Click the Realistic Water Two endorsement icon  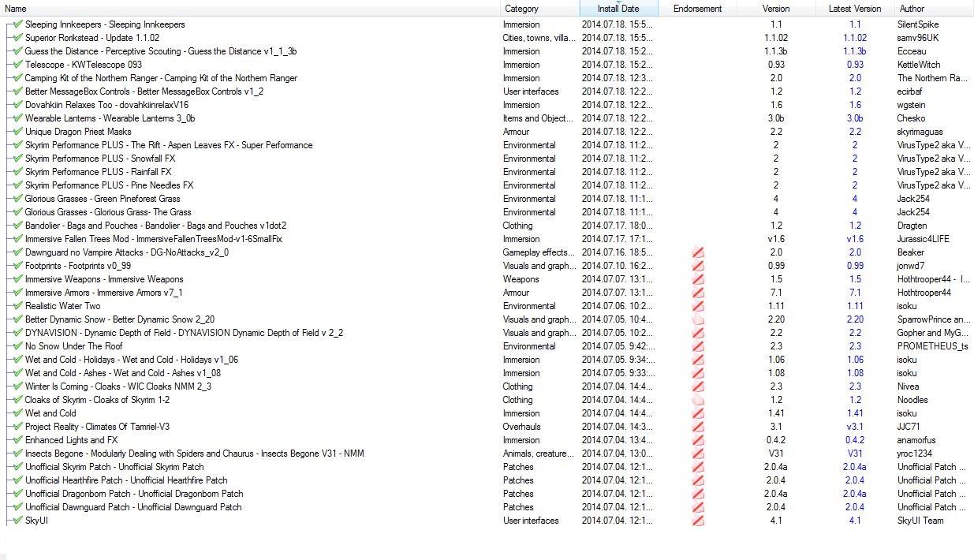tap(697, 306)
